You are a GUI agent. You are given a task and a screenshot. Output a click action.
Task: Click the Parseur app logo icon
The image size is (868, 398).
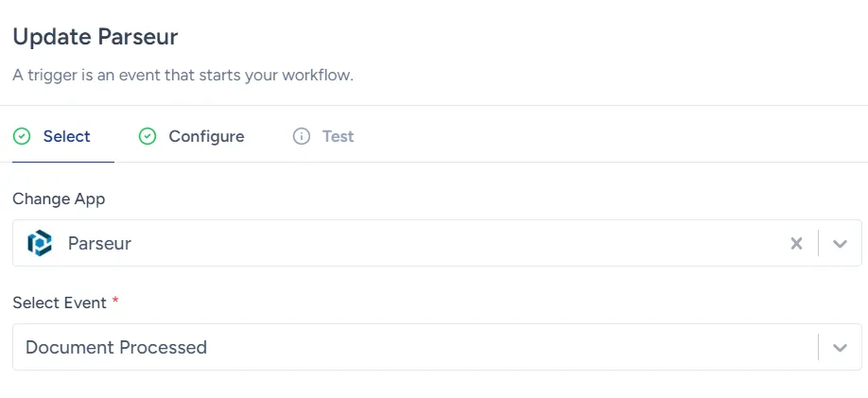pyautogui.click(x=40, y=244)
